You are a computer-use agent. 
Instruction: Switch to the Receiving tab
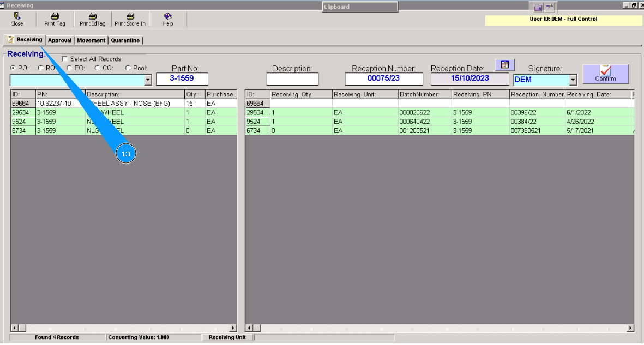pyautogui.click(x=25, y=39)
